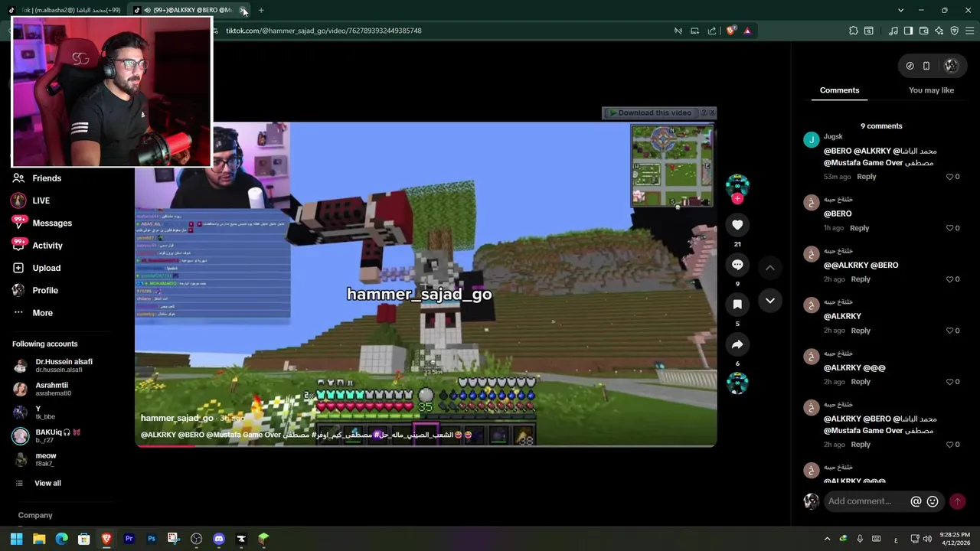This screenshot has height=551, width=980.
Task: Open a new browser tab with plus
Action: point(261,10)
